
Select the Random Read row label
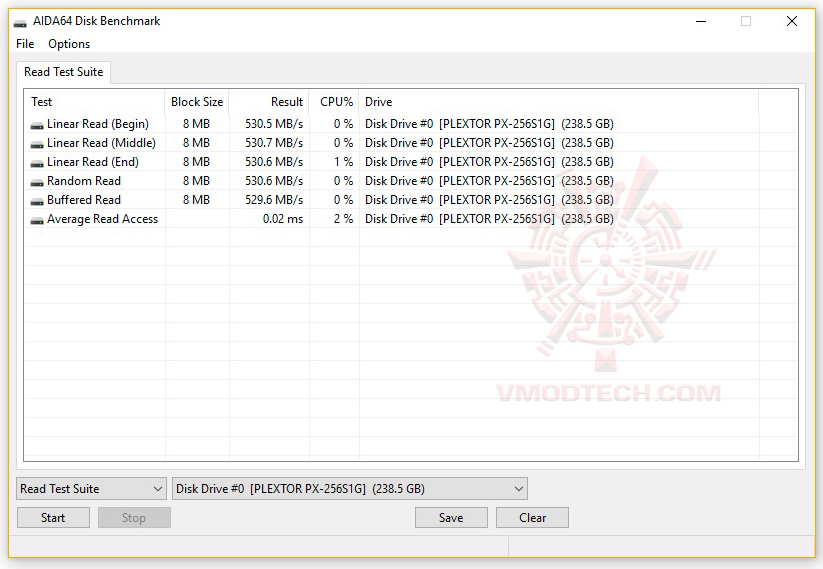tap(84, 181)
